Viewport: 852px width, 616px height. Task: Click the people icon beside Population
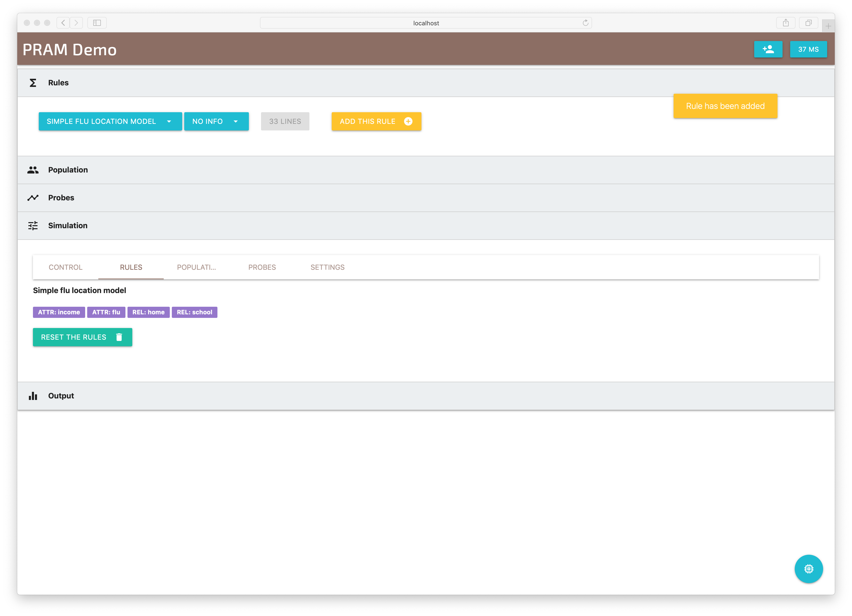pyautogui.click(x=33, y=170)
